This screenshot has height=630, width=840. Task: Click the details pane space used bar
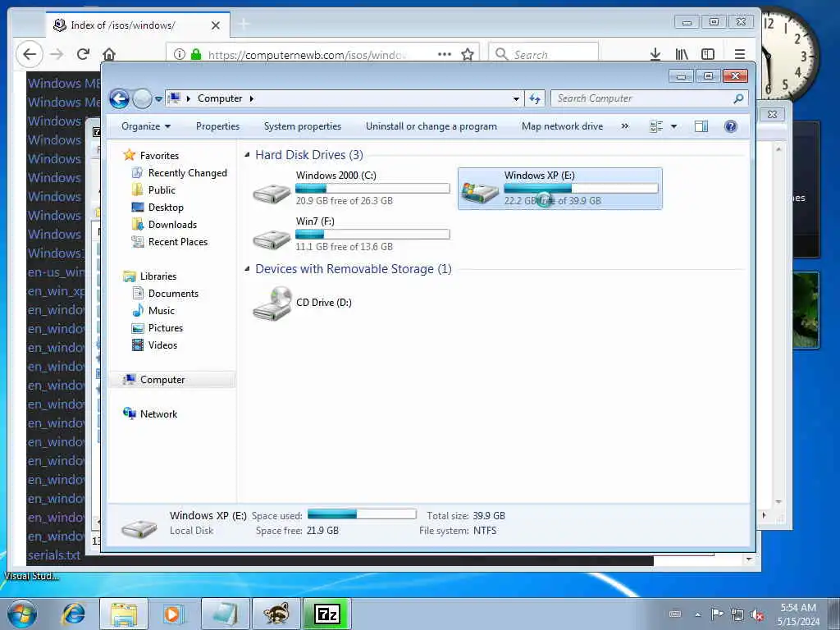[362, 514]
